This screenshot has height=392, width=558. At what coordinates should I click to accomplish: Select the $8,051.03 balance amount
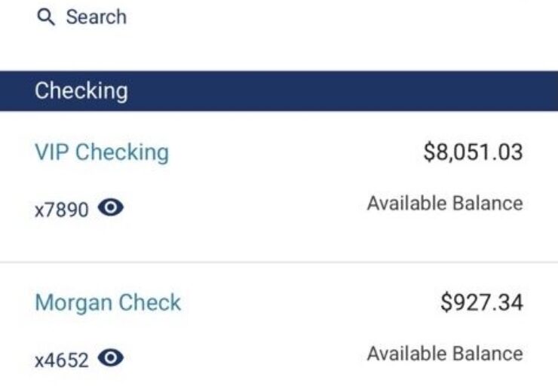tap(473, 152)
